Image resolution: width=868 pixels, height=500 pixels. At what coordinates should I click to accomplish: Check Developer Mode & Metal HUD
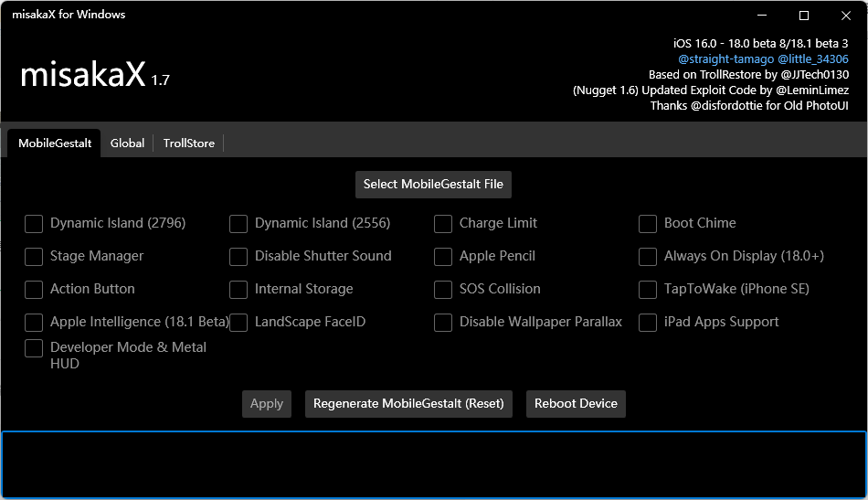tap(34, 348)
